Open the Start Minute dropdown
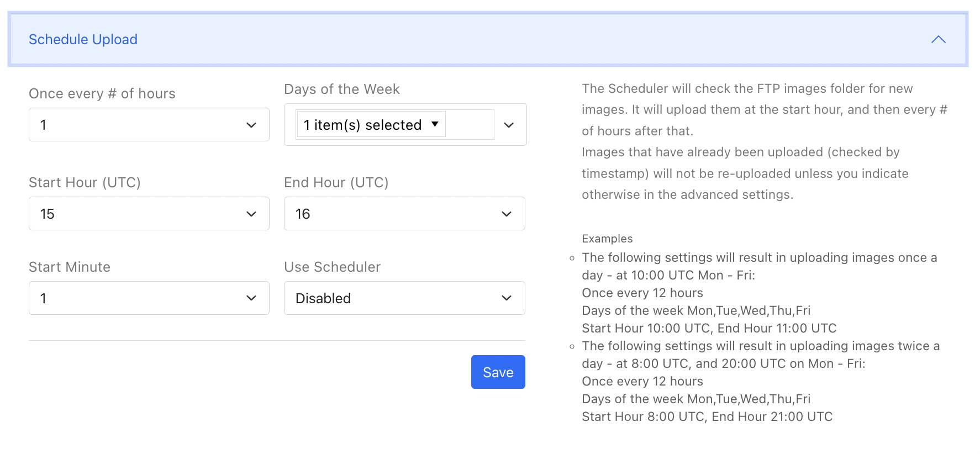 [149, 298]
